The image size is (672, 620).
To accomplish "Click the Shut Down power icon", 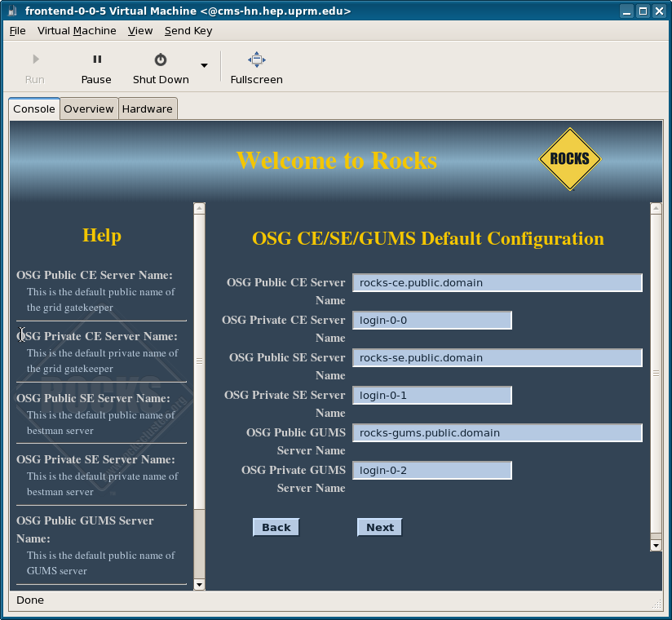I will 161,60.
